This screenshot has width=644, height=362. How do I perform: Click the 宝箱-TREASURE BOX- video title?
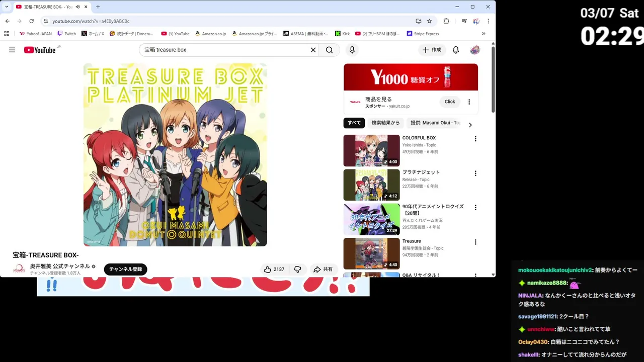tap(46, 255)
